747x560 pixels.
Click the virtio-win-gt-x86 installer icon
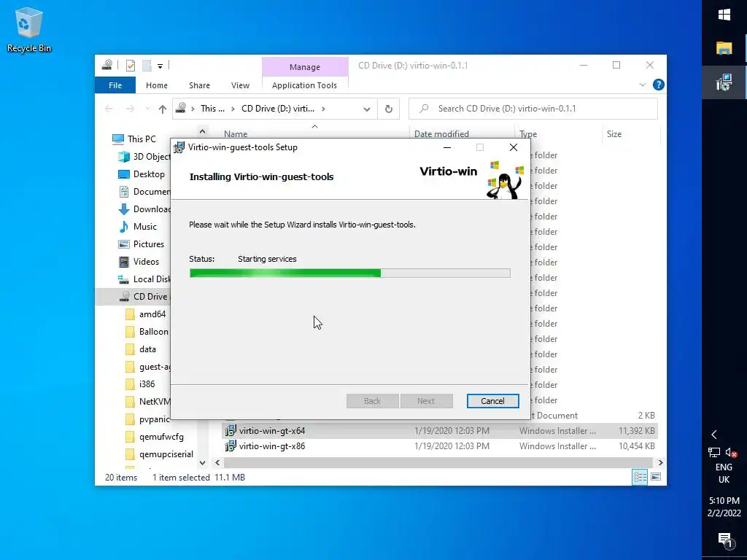pos(231,446)
